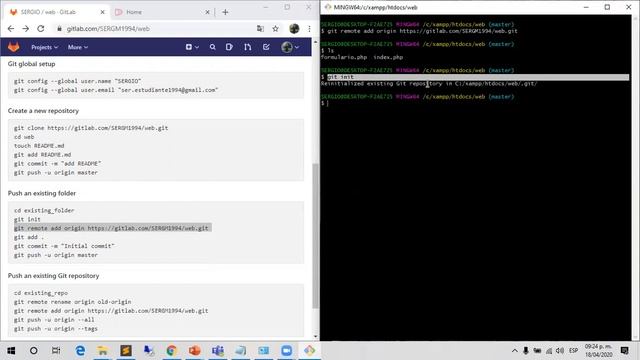Click the 'git add .' line
The image size is (640, 360).
pos(29,238)
